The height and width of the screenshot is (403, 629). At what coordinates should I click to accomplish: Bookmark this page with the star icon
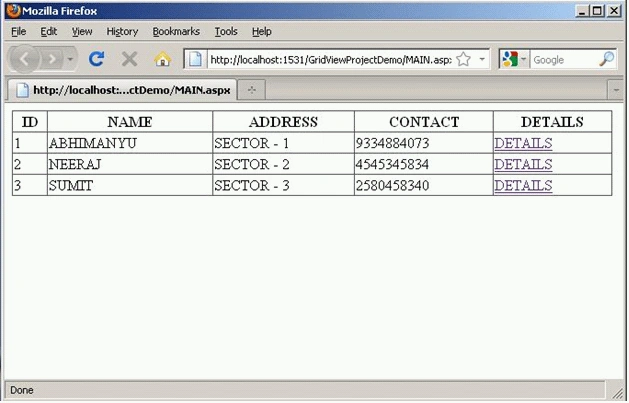pos(463,59)
